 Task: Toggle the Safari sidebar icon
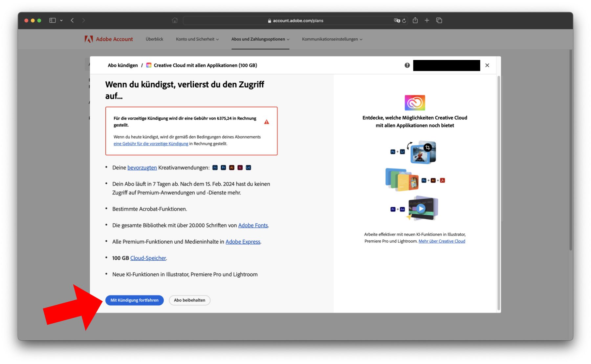tap(53, 20)
